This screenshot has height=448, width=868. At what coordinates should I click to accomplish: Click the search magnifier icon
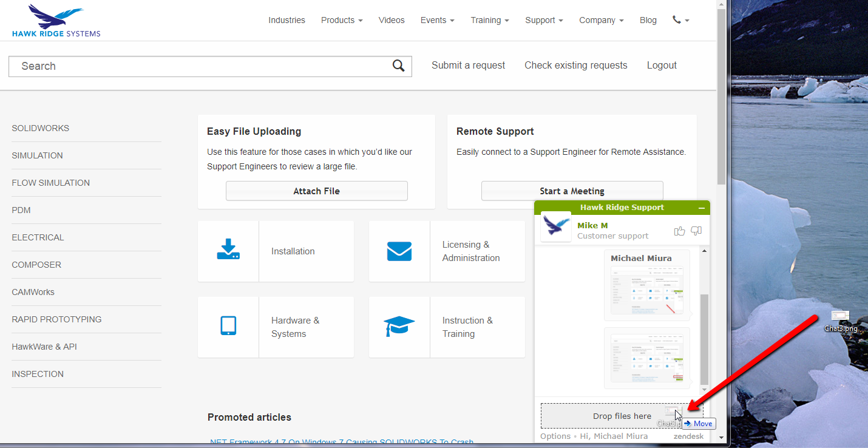(398, 66)
